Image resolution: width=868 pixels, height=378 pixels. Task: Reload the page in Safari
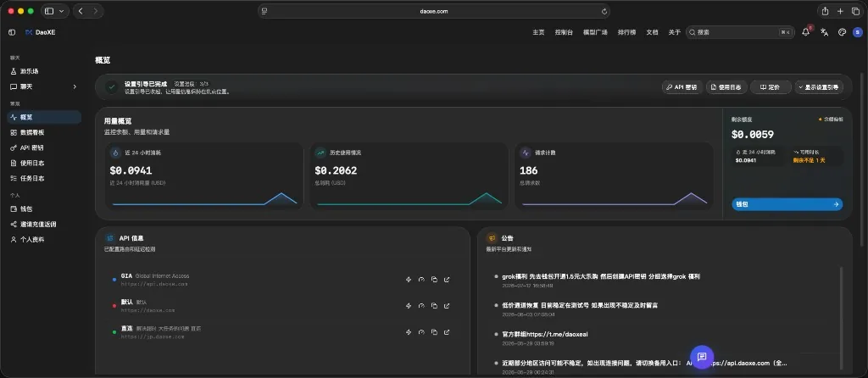coord(604,11)
